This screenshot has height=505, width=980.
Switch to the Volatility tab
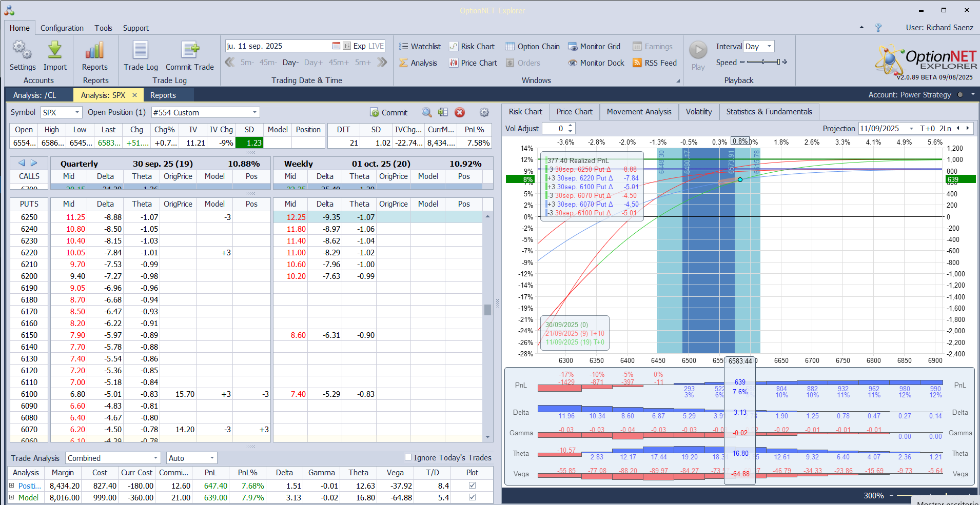point(699,112)
